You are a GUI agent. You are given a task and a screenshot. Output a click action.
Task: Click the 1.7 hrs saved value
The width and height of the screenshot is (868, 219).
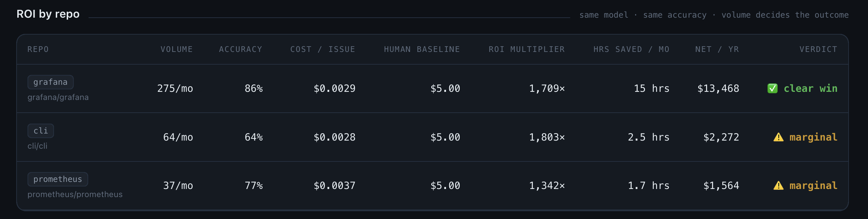click(x=649, y=185)
